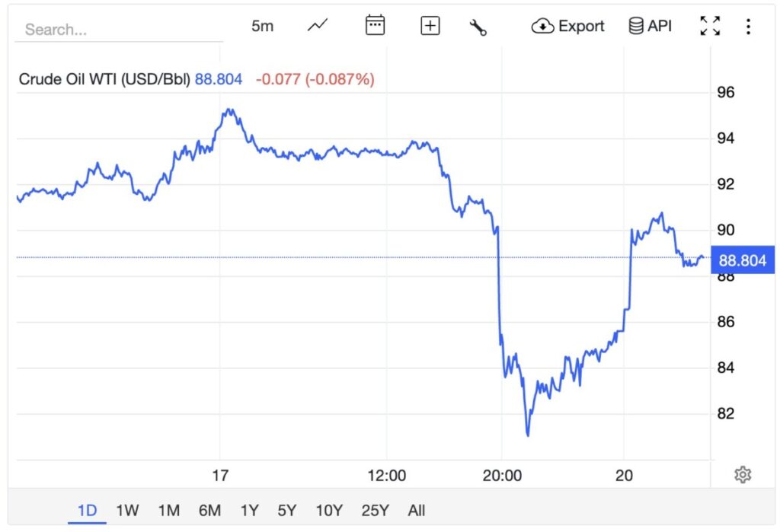Select the 5Y time range
This screenshot has height=532, width=780.
(x=287, y=510)
